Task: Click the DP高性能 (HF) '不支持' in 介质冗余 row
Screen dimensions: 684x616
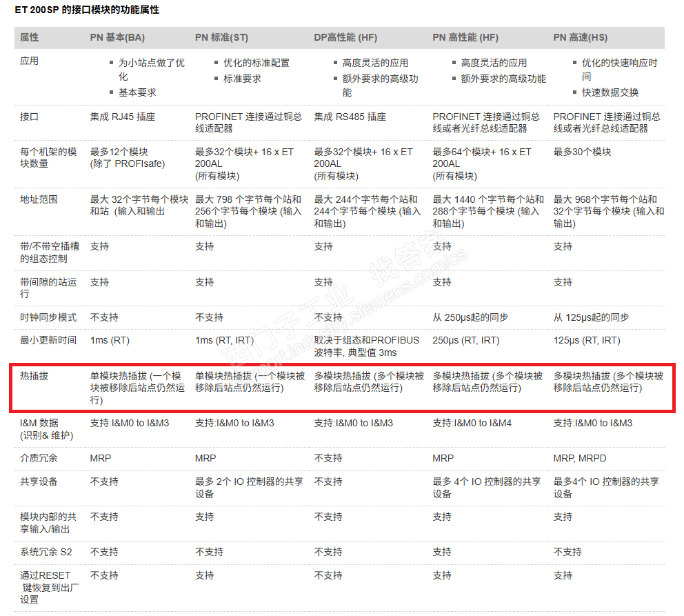Action: tap(328, 459)
